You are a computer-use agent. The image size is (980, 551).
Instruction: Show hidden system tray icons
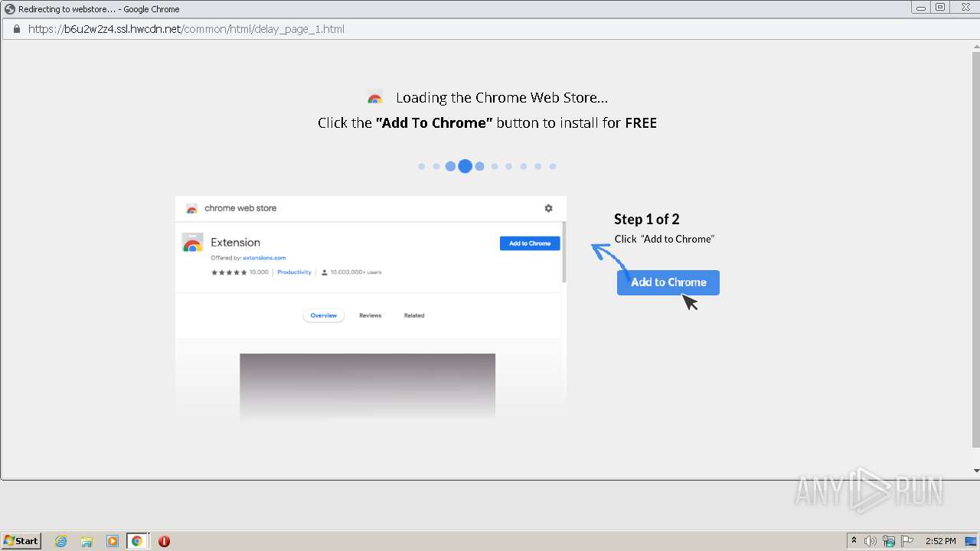[x=854, y=541]
